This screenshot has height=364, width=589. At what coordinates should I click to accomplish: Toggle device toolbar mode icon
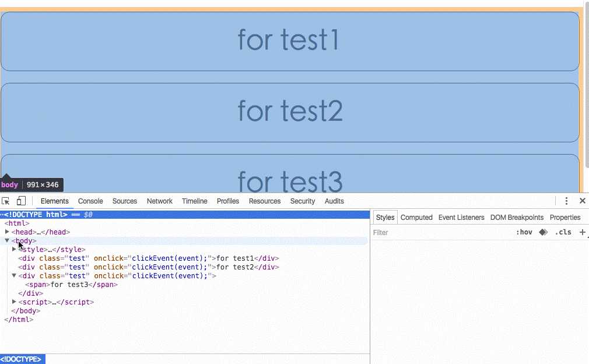pos(21,201)
